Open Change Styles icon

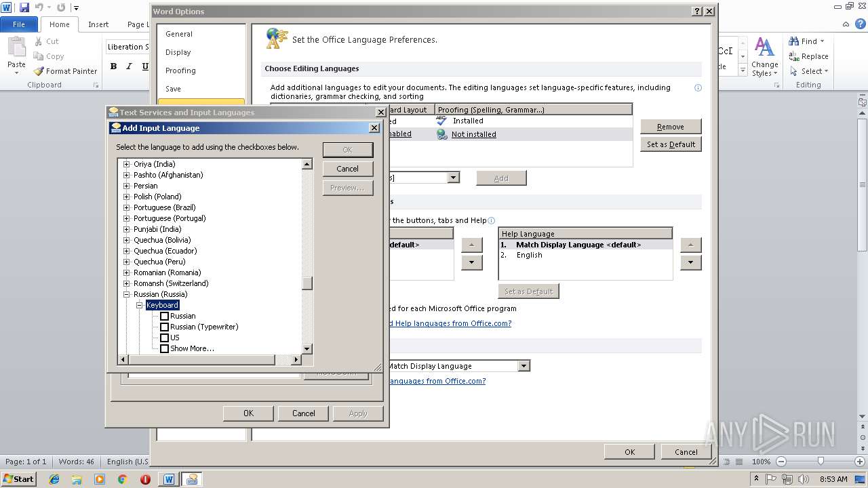764,47
